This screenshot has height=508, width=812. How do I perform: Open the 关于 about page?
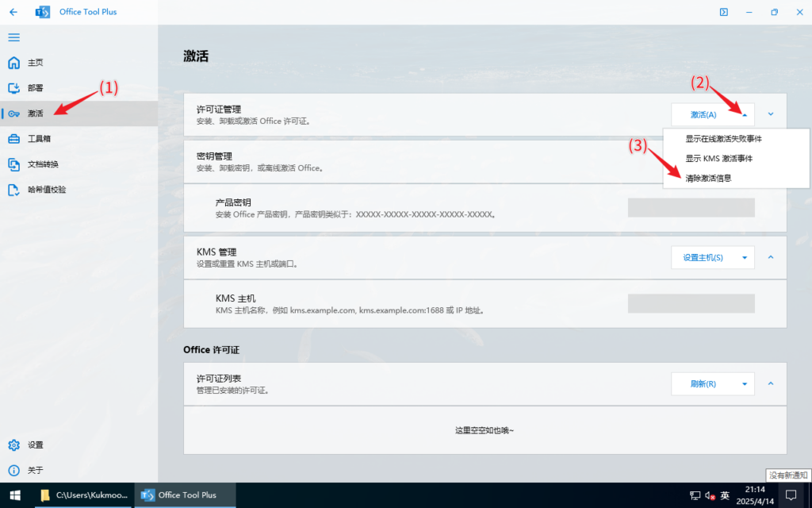[x=79, y=470]
